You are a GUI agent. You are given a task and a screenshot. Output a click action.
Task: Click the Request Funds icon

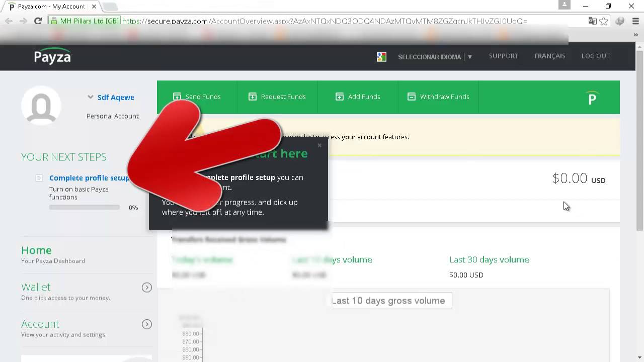coord(253,97)
